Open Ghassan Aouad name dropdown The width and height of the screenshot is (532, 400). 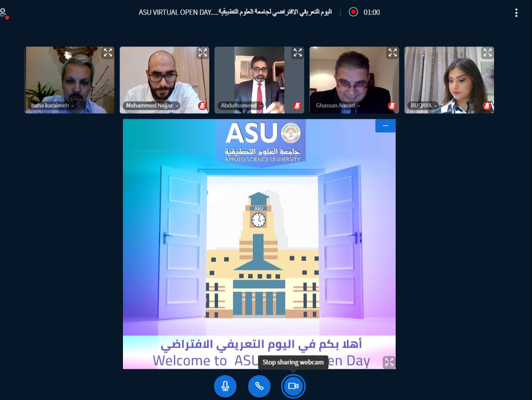coord(337,106)
